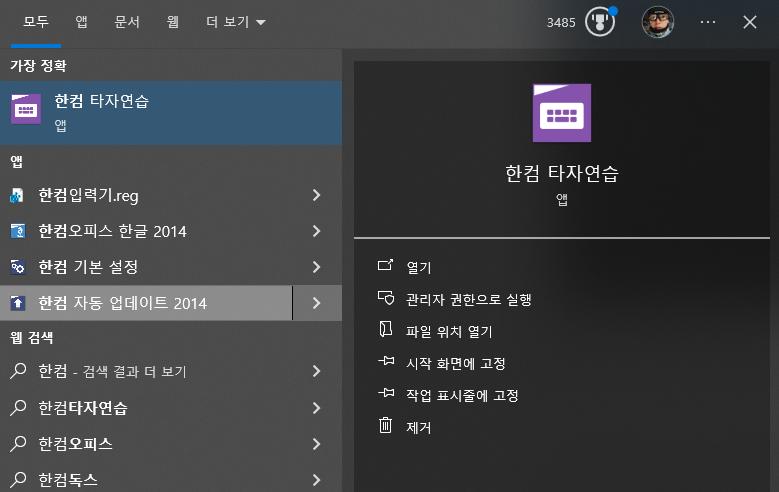This screenshot has height=492, width=779.
Task: Click the magnifier icon beside 한컴타자연습
Action: [18, 408]
